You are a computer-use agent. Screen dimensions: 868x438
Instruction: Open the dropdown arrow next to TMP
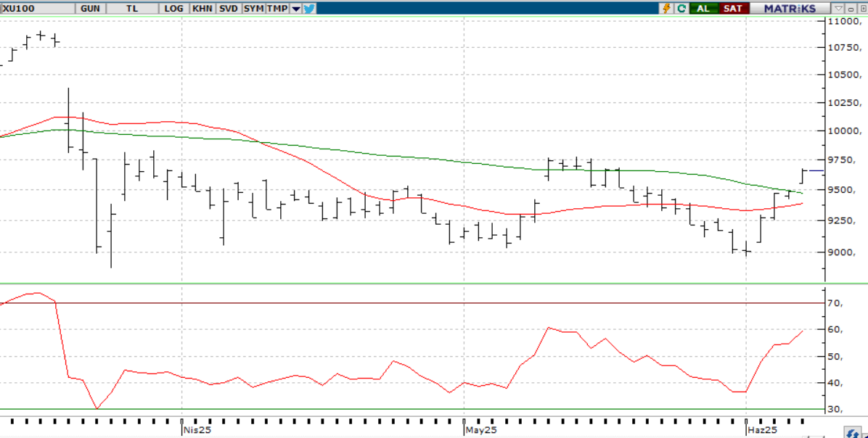pos(296,8)
